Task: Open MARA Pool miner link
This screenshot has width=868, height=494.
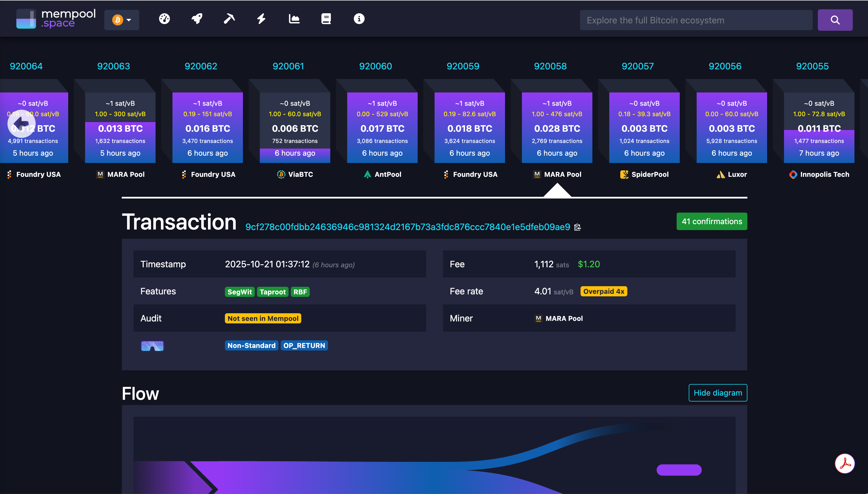Action: pyautogui.click(x=564, y=318)
